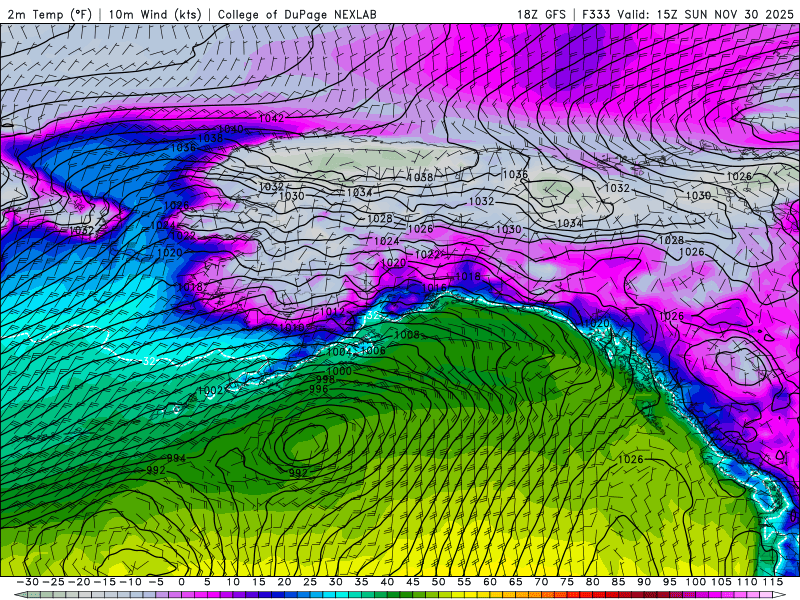Viewport: 800px width, 600px height.
Task: Pick the -15 legend value
Action: pos(105,582)
